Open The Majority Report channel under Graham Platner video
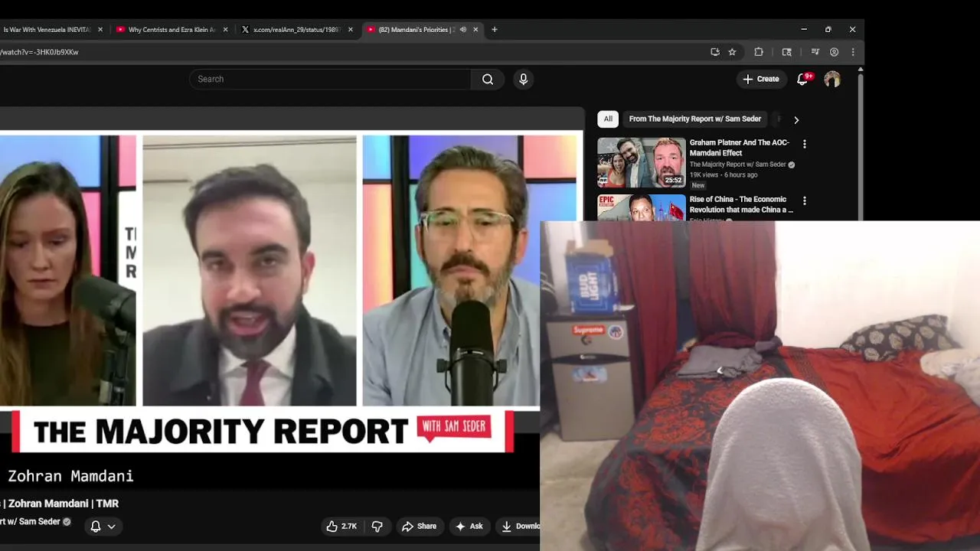Viewport: 980px width, 551px height. [x=738, y=165]
